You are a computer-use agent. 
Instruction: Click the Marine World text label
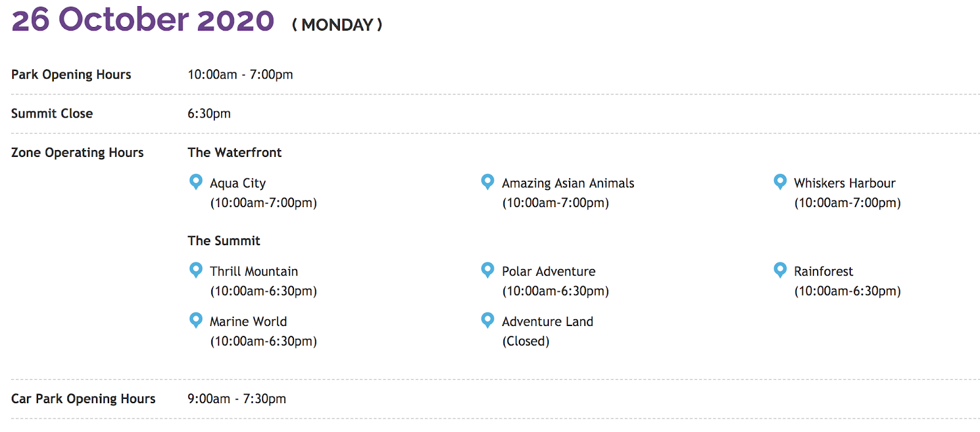[248, 322]
